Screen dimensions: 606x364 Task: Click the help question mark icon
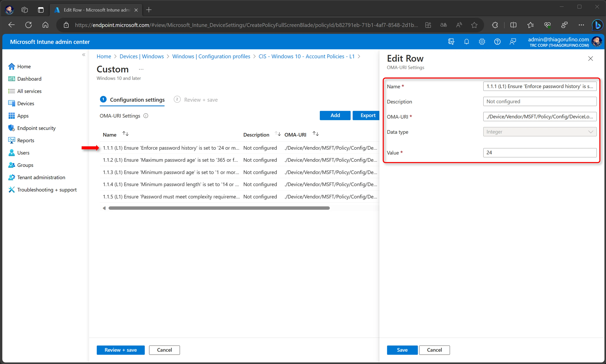coord(497,42)
